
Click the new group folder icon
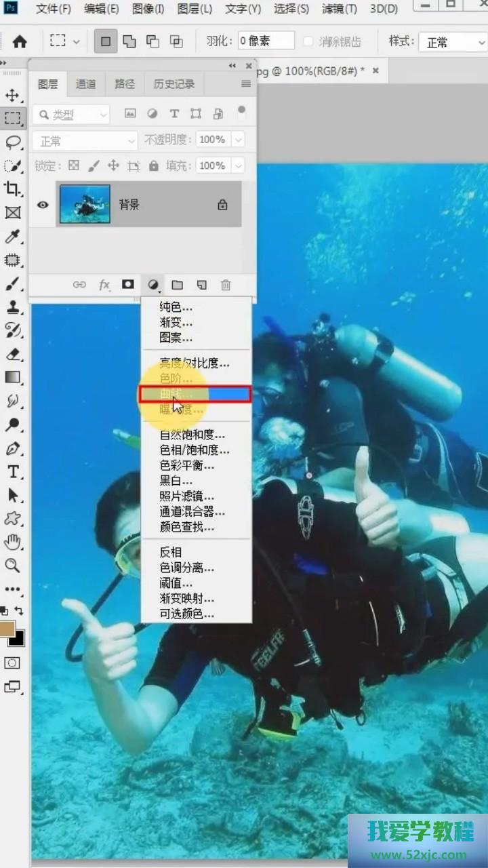(177, 285)
